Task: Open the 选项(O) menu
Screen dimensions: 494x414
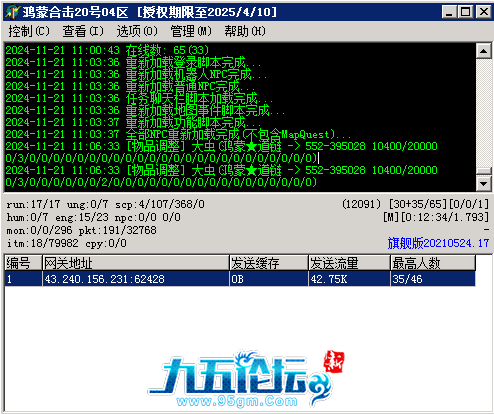Action: (137, 31)
